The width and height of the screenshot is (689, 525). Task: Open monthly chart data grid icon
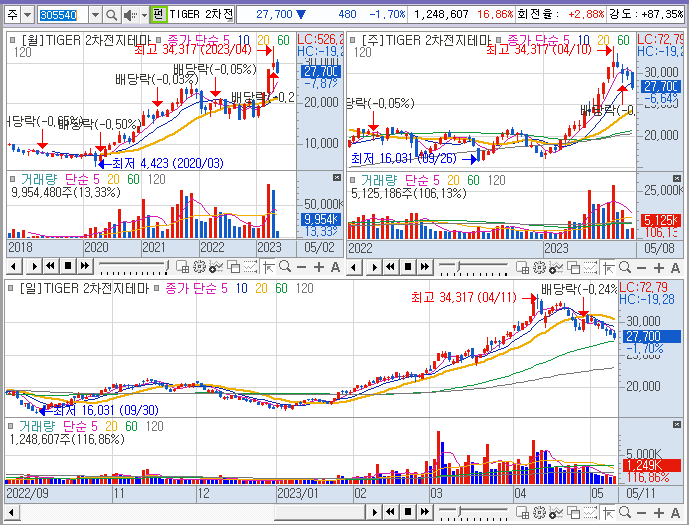182,267
